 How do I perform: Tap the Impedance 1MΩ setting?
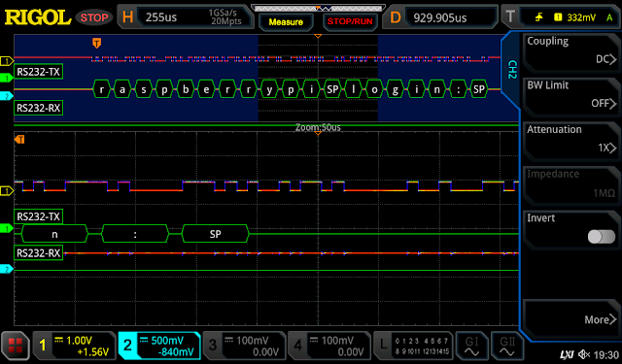click(x=571, y=185)
